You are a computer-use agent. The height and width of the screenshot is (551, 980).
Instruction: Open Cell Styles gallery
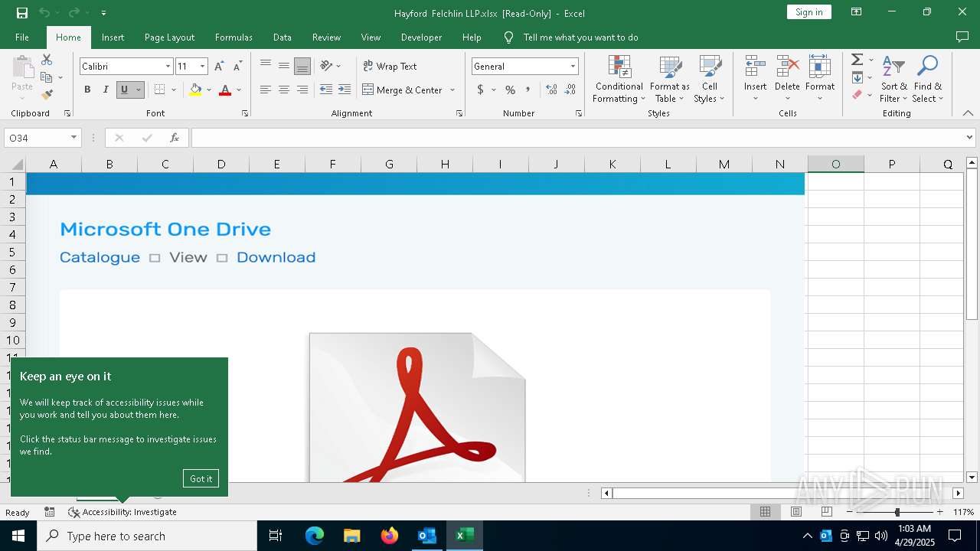pyautogui.click(x=710, y=80)
